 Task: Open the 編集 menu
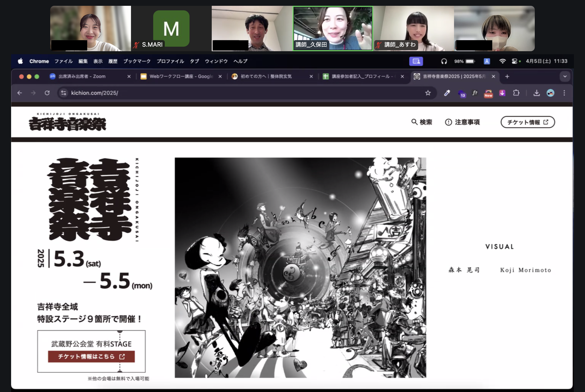tap(83, 61)
